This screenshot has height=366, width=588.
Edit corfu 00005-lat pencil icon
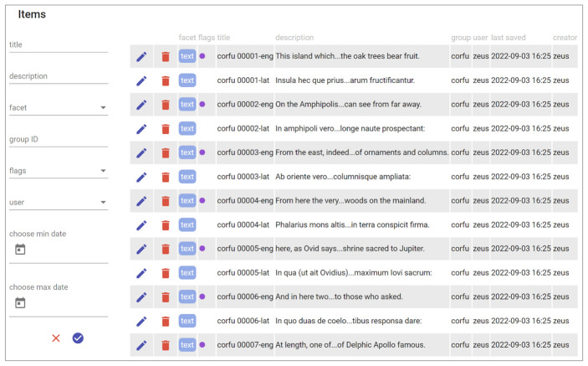click(x=141, y=273)
